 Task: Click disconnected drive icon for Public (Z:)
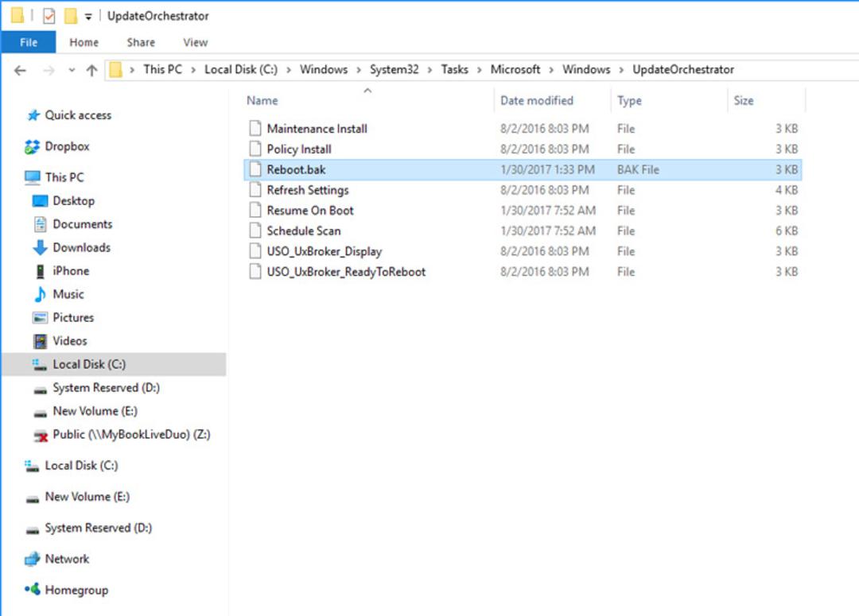click(41, 436)
